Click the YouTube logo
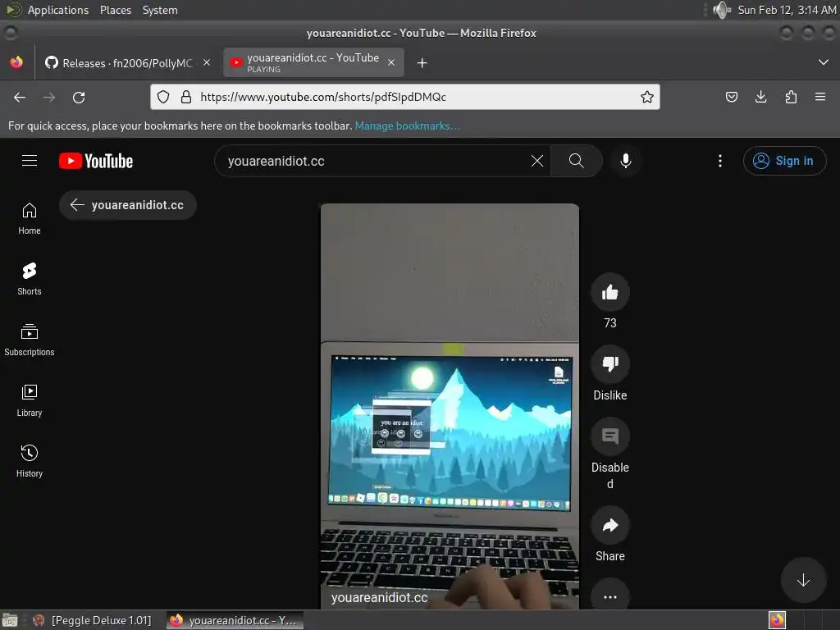The image size is (840, 630). tap(96, 161)
